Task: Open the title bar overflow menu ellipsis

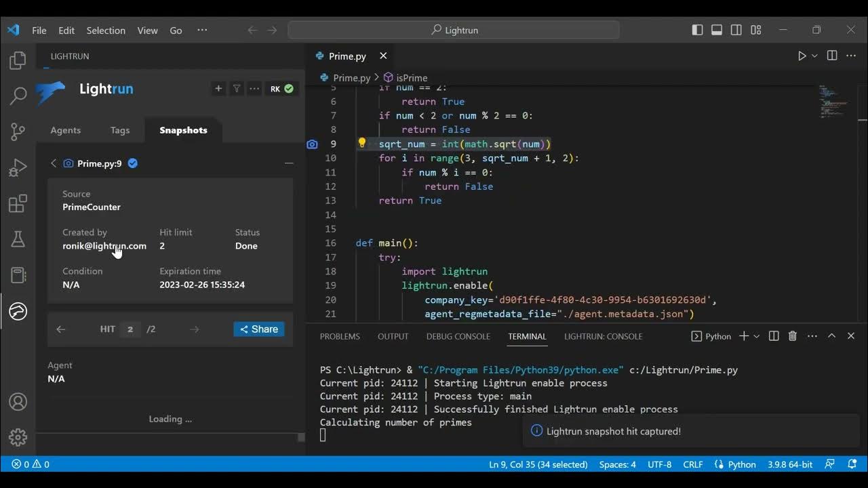Action: pyautogui.click(x=202, y=30)
